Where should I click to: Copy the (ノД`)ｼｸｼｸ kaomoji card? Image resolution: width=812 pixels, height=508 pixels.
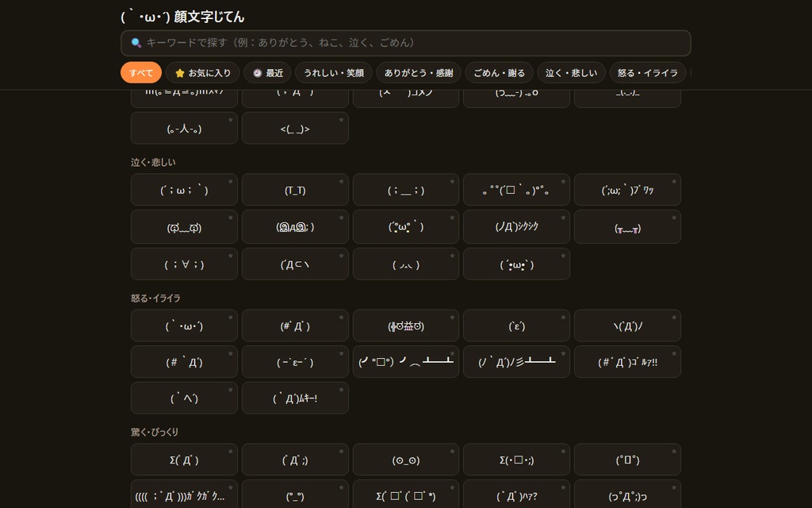pyautogui.click(x=517, y=226)
